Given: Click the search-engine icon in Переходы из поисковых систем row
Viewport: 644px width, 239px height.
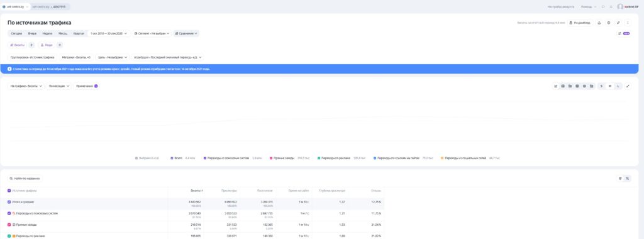Looking at the screenshot, I should tap(14, 213).
